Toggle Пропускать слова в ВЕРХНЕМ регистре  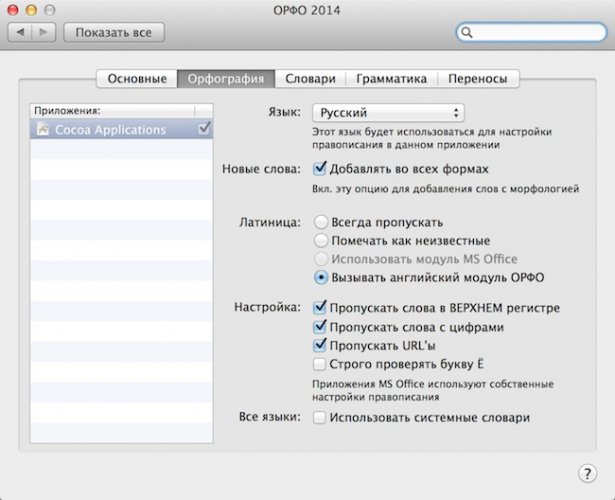point(320,307)
